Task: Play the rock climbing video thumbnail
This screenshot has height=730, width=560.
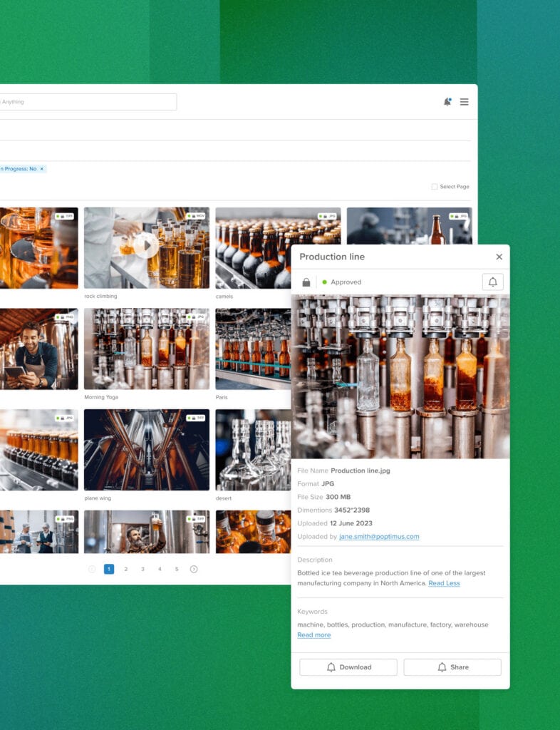Action: (x=146, y=247)
